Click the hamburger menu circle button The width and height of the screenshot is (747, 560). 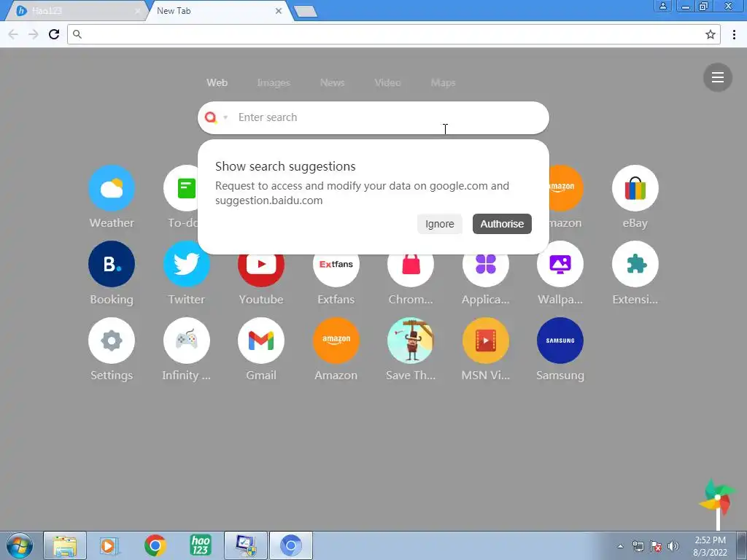718,77
